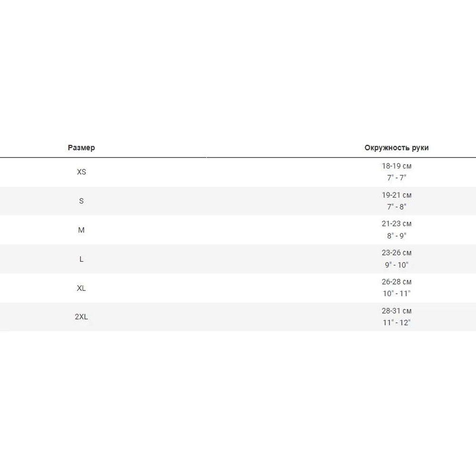Select the XS size cell
The width and height of the screenshot is (476, 476).
click(x=81, y=172)
